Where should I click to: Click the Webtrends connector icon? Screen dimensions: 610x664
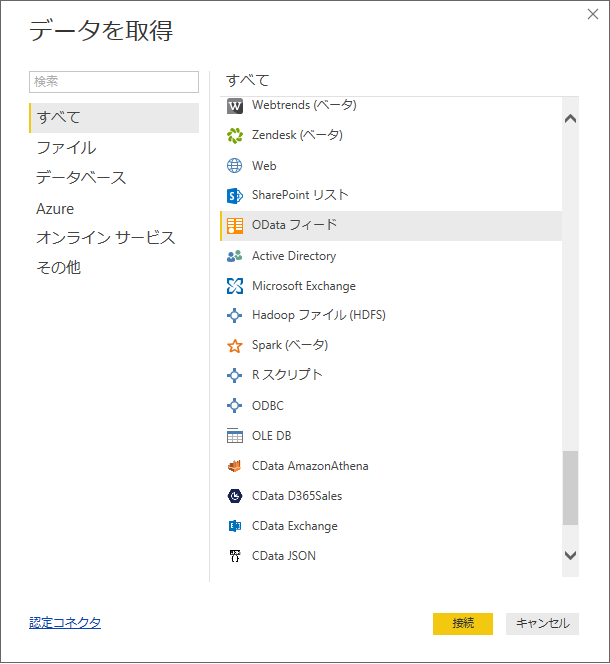tap(235, 106)
